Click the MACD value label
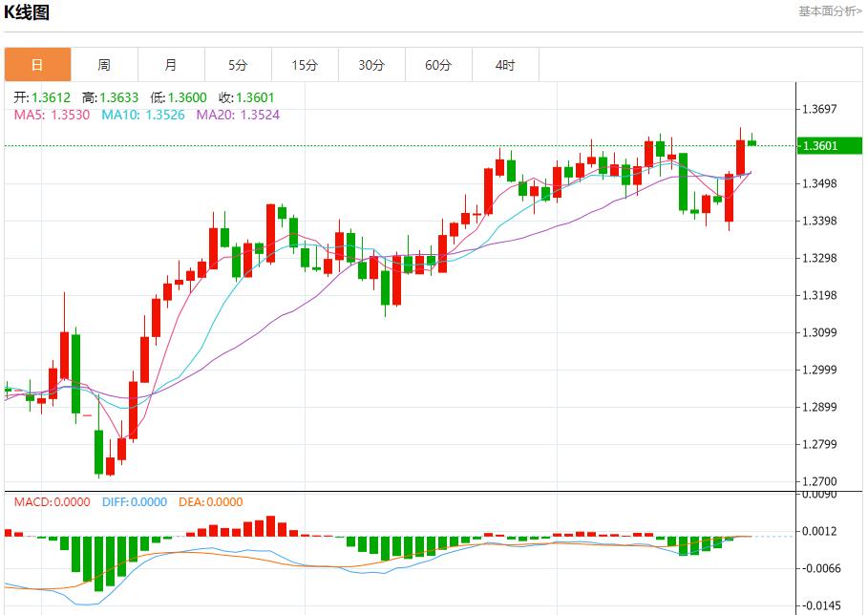Screen dimensions: 868x615 point(52,501)
